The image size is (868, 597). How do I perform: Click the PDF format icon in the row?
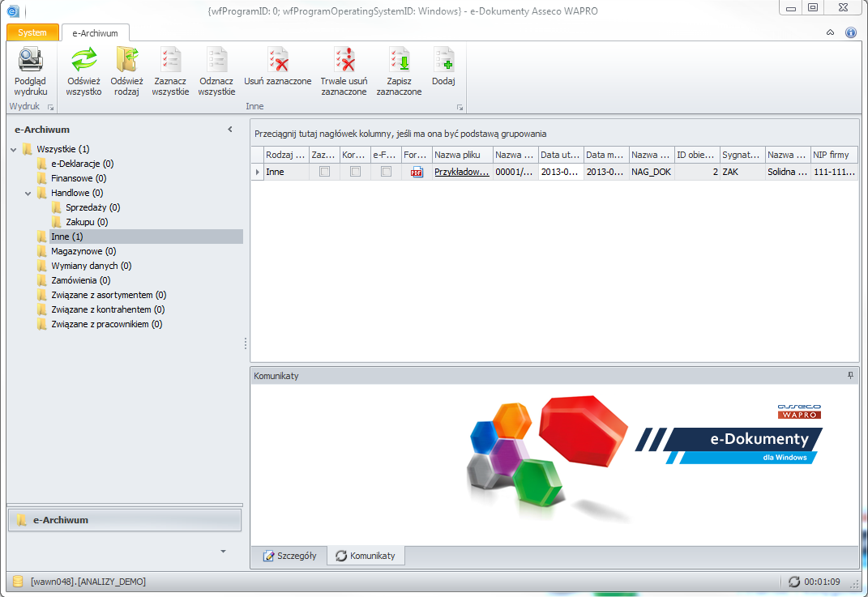click(417, 172)
